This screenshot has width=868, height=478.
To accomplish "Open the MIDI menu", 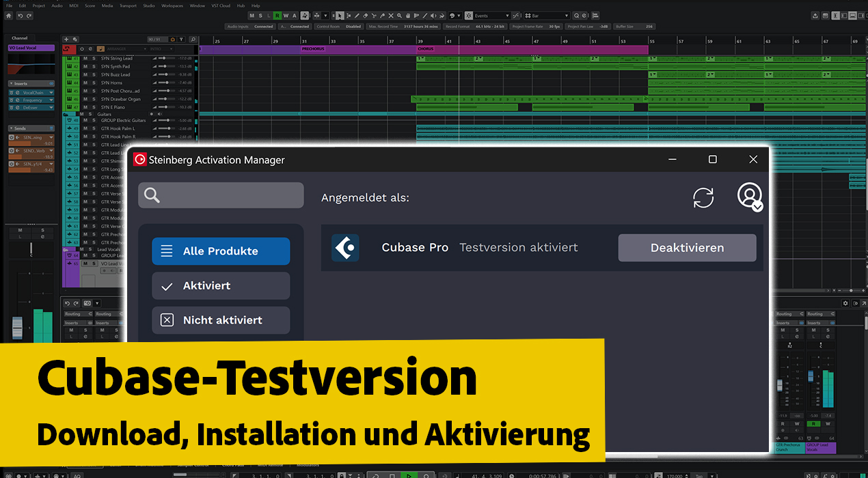I will pyautogui.click(x=74, y=5).
